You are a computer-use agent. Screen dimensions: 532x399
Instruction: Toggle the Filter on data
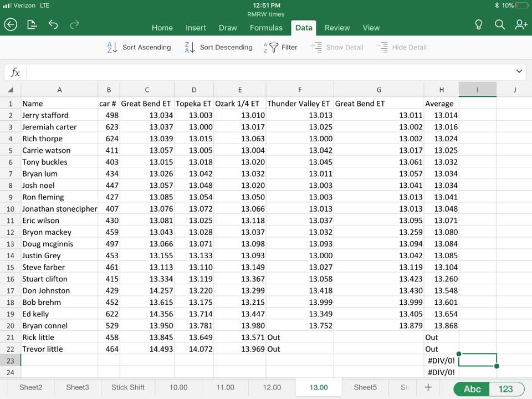click(281, 48)
